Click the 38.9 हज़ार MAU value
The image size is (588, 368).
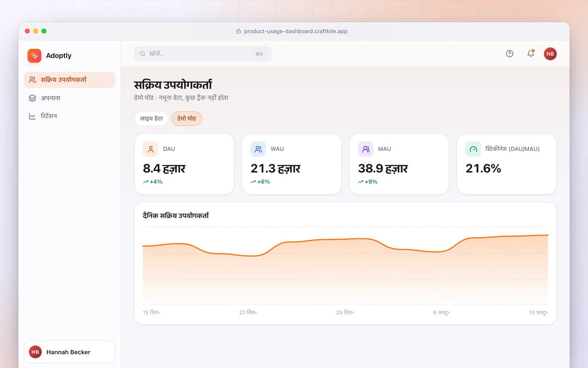coord(383,168)
